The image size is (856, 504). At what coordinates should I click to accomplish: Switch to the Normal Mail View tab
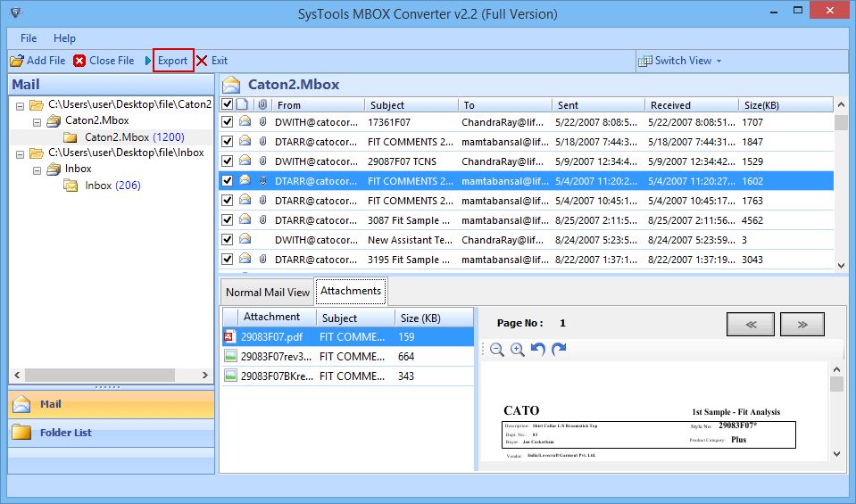point(268,293)
